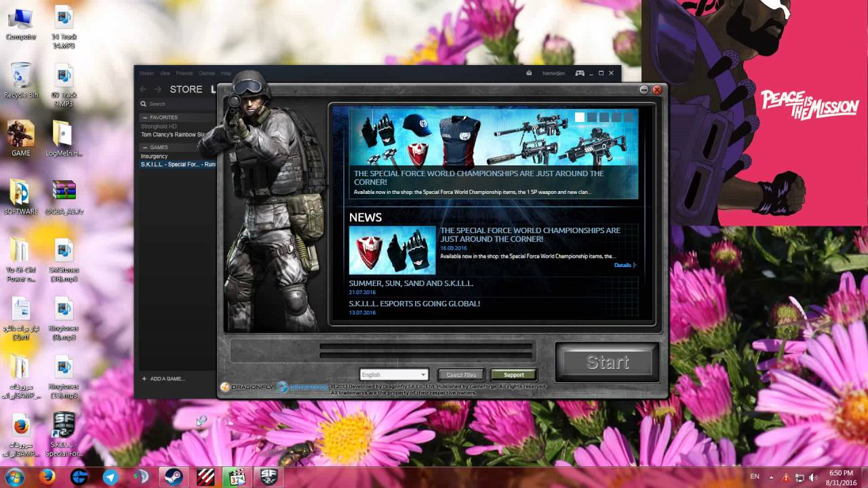Click the news thumbnail with mask and gloves
Viewport: 868px width, 488px height.
pyautogui.click(x=392, y=250)
